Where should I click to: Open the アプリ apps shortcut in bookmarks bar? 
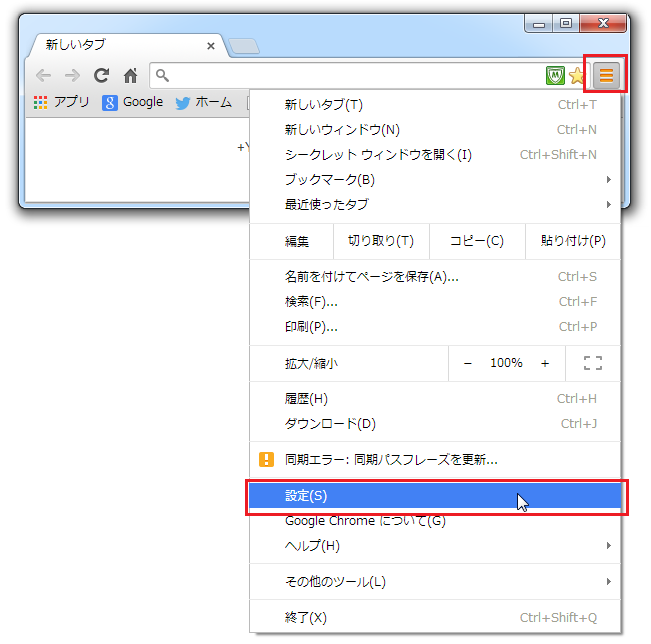[61, 102]
